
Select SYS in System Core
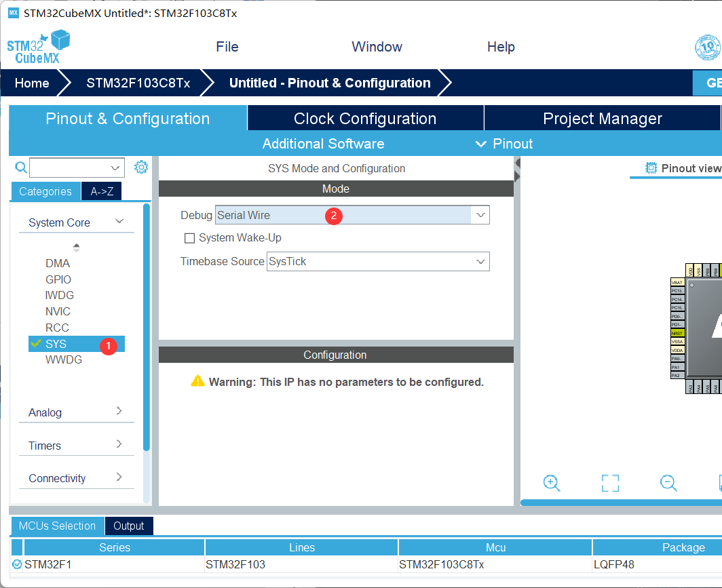pos(77,344)
